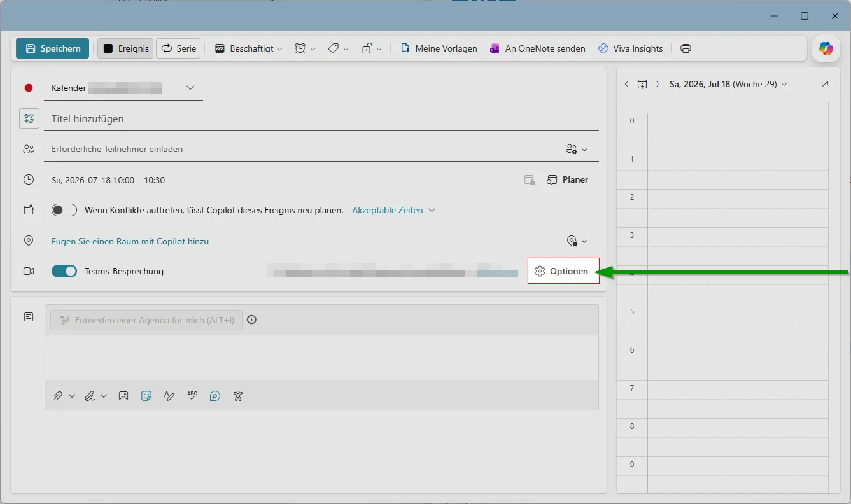Click the attach file paperclip icon
851x504 pixels.
click(58, 396)
